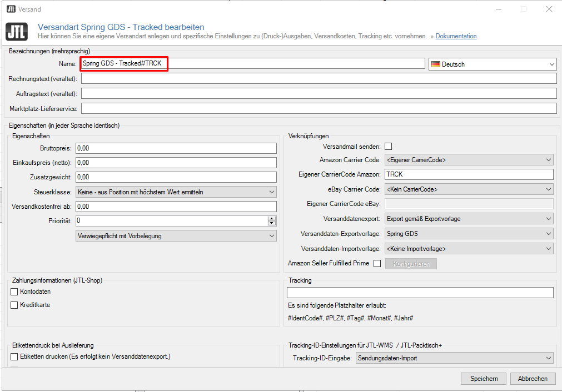This screenshot has width=562, height=392.
Task: Open the Versanddatenexport dropdown
Action: point(469,219)
